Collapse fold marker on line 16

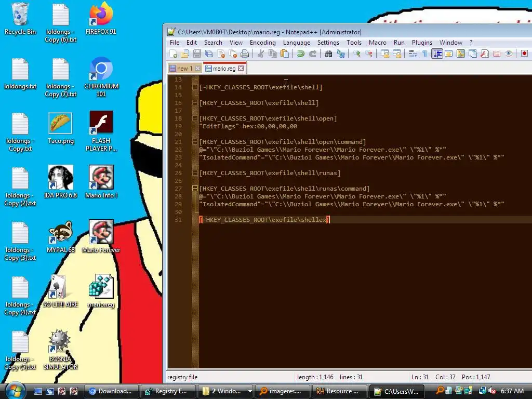(195, 103)
